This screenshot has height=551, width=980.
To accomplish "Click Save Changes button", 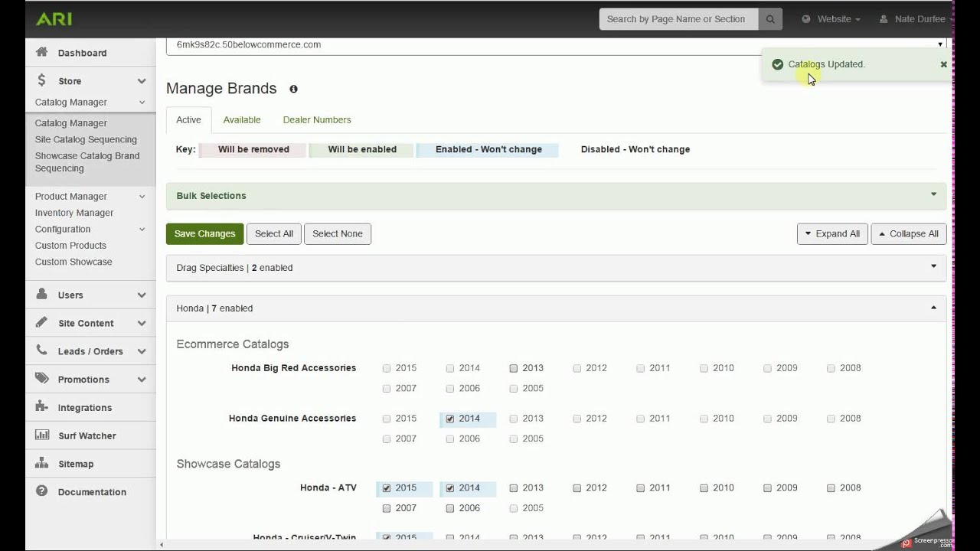I will pyautogui.click(x=204, y=233).
